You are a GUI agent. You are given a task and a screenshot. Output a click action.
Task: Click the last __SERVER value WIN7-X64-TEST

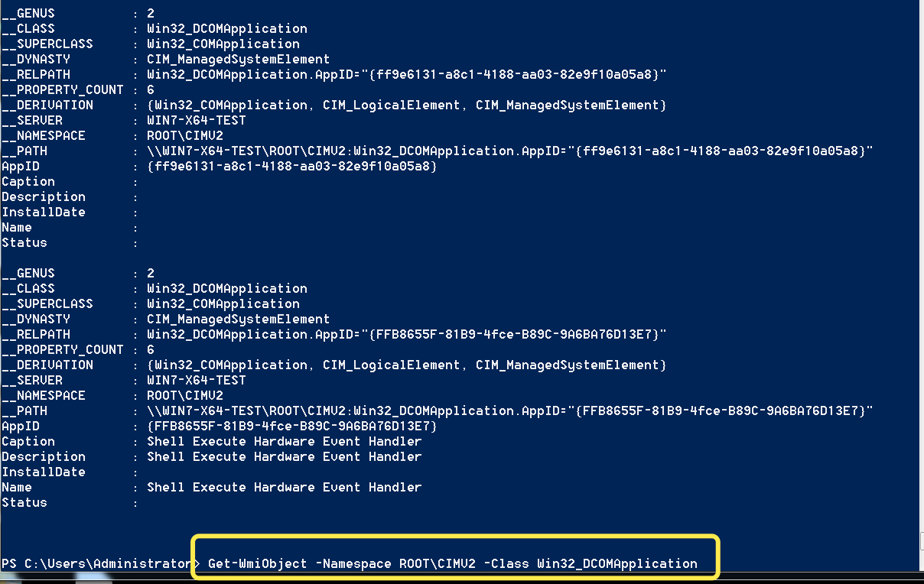click(197, 380)
